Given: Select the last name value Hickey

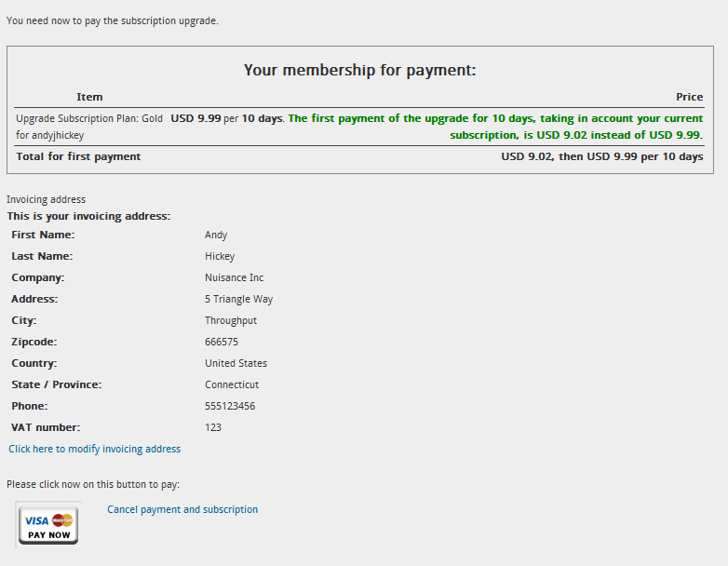Looking at the screenshot, I should (x=220, y=256).
